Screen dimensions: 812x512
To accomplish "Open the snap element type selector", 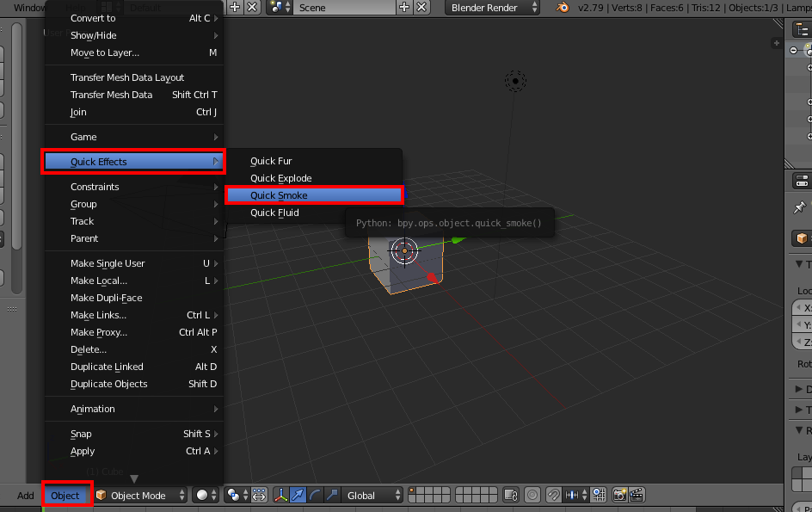I will pyautogui.click(x=575, y=496).
